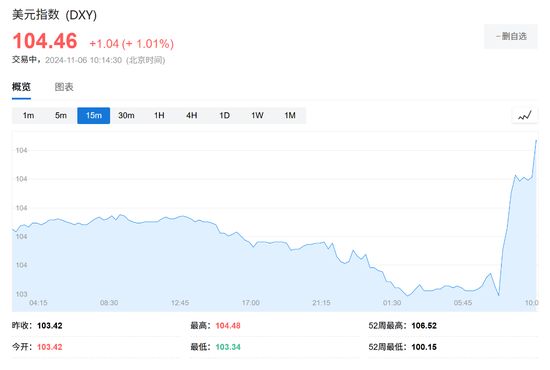Viewport: 550px width, 370px height.
Task: Switch chart to 1M period
Action: (x=290, y=115)
